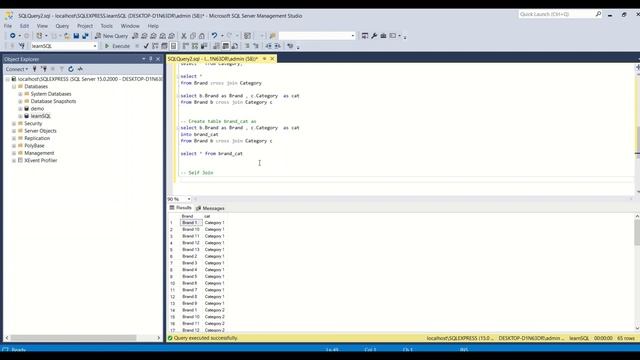Close the SQLQuery2.sql tab
The image size is (640, 360).
(272, 59)
